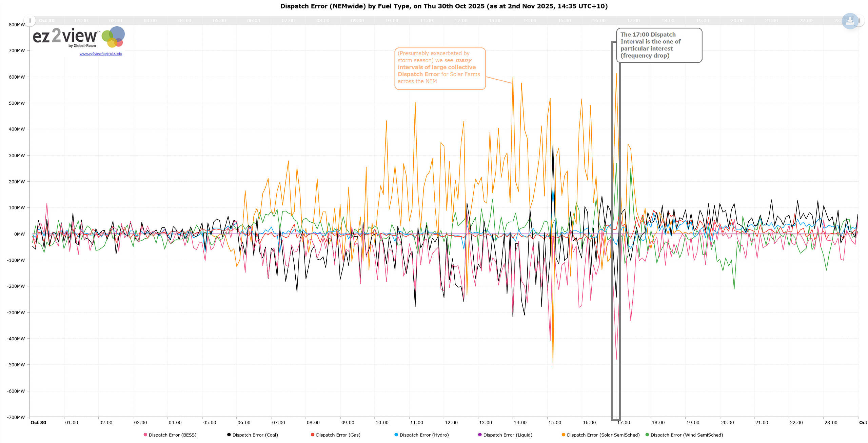This screenshot has width=868, height=443.
Task: Toggle the Dispatch Error (Coal) series
Action: [x=255, y=435]
